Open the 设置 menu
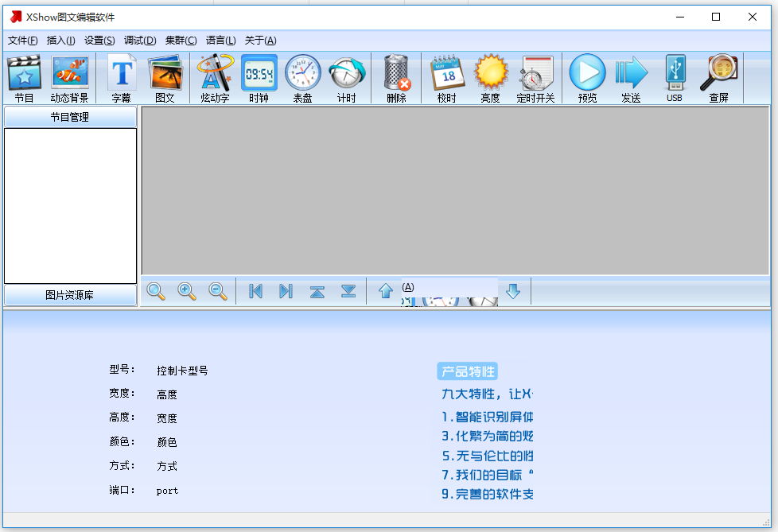Screen dimensions: 778x532 (x=99, y=40)
